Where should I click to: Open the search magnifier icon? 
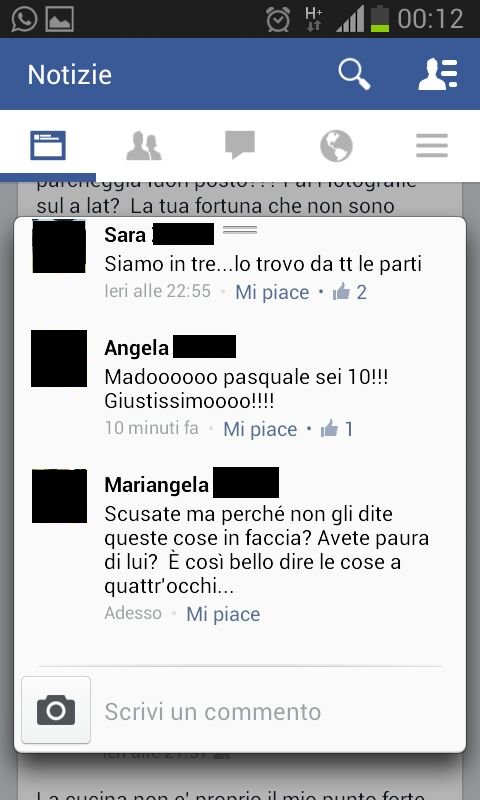(354, 74)
